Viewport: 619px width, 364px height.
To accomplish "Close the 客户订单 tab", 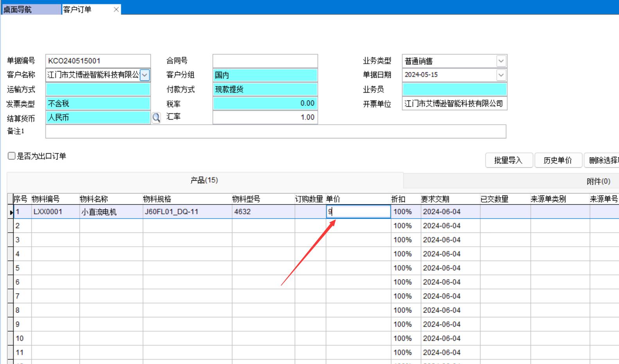I will [116, 10].
